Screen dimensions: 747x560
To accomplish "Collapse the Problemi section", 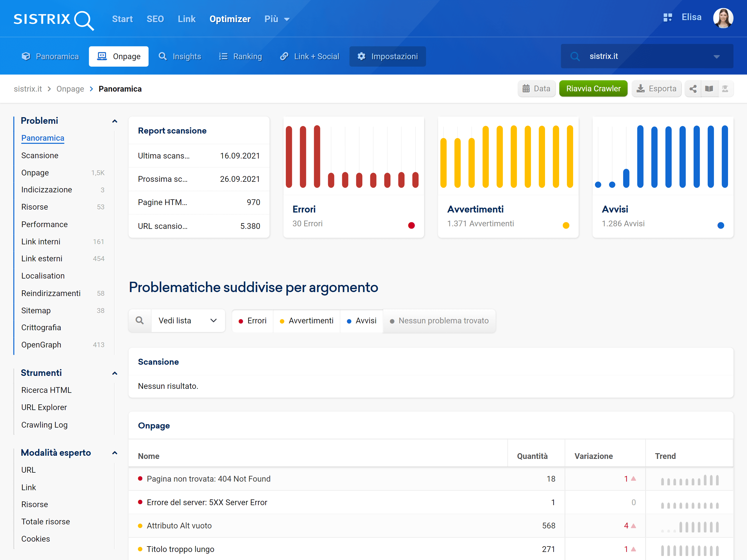I will (115, 121).
